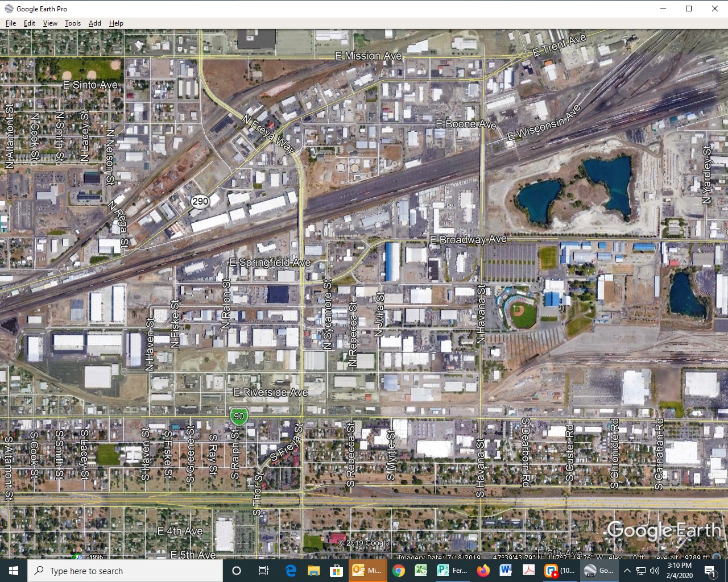The width and height of the screenshot is (728, 582).
Task: Open Firefox from the taskbar
Action: point(483,571)
